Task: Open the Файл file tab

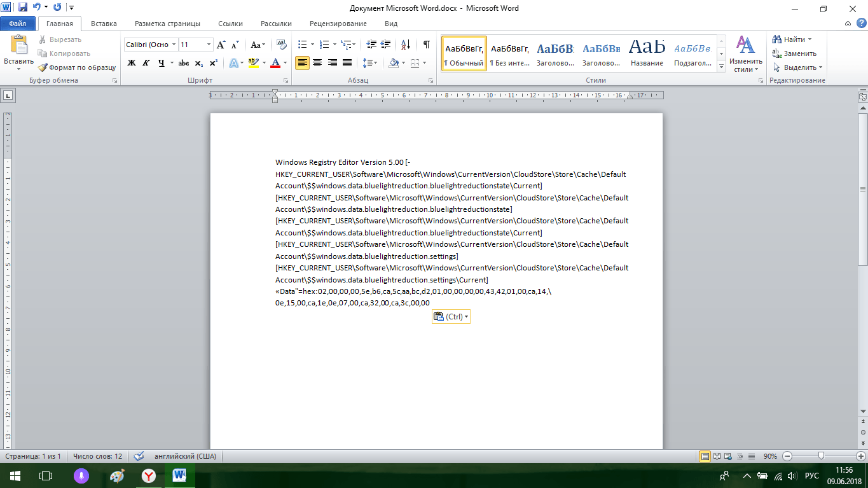Action: click(x=18, y=24)
